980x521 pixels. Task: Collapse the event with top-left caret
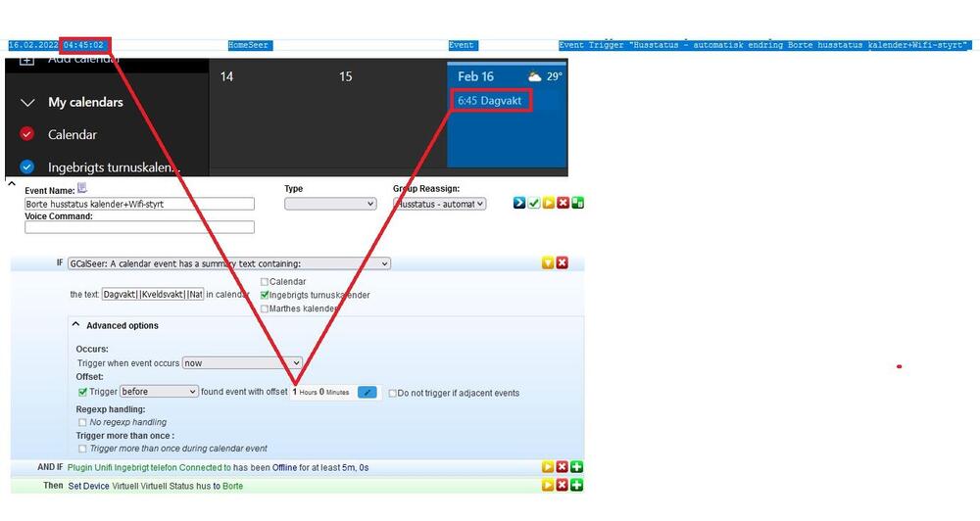point(11,184)
